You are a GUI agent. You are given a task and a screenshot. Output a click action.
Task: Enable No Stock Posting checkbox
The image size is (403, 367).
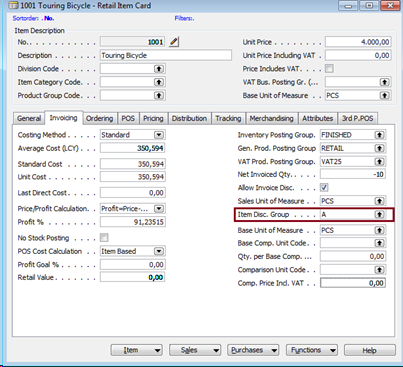(104, 238)
